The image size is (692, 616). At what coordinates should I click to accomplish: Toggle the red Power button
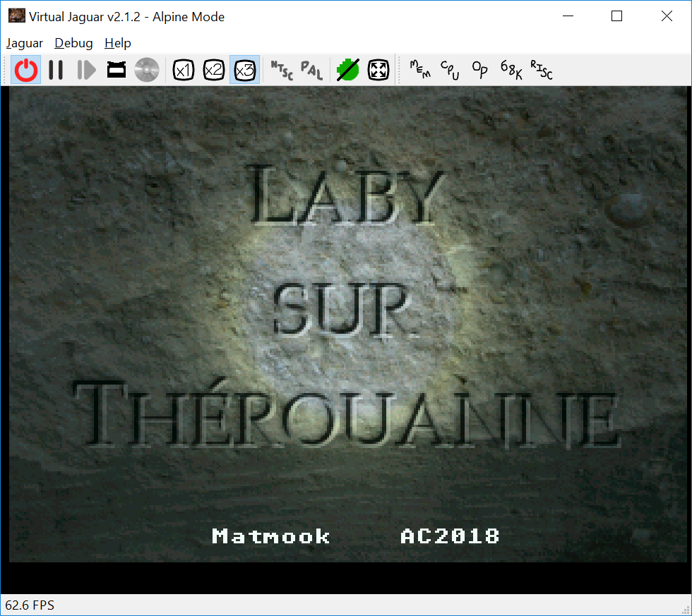tap(25, 70)
